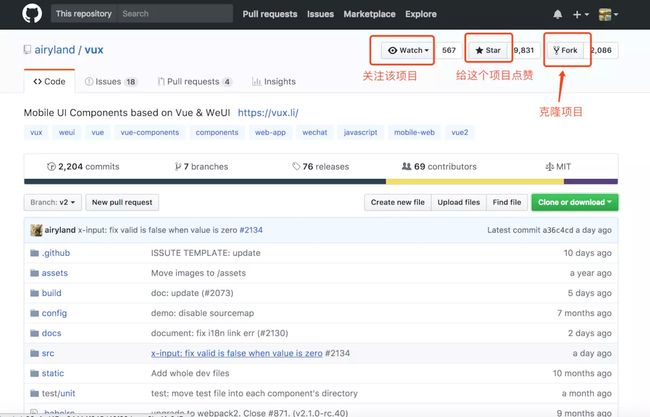650x417 pixels.
Task: Click airyland's avatar on latest commit
Action: click(36, 230)
